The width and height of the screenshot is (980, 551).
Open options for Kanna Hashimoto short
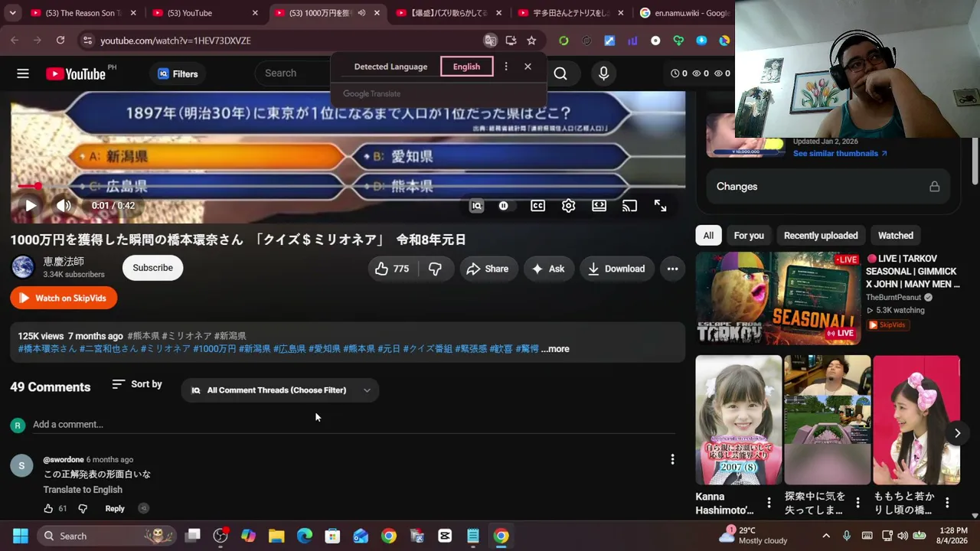coord(769,503)
